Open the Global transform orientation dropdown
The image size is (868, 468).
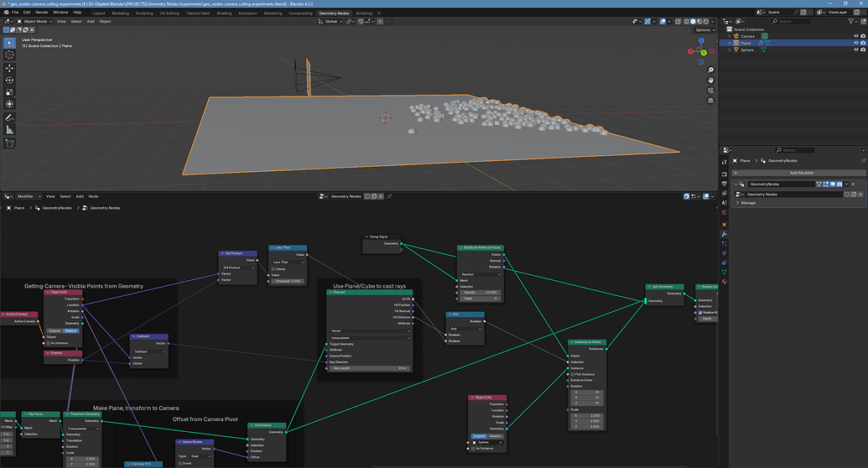(330, 21)
